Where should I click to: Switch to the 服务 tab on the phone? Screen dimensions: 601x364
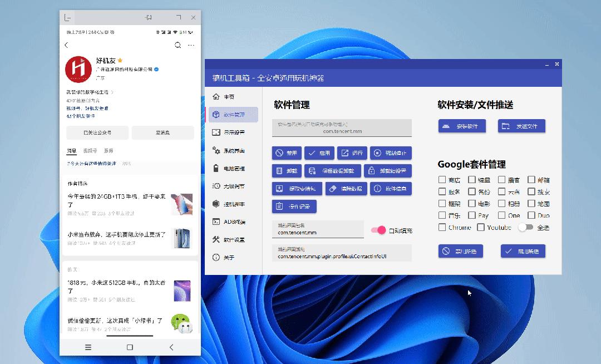pos(109,150)
